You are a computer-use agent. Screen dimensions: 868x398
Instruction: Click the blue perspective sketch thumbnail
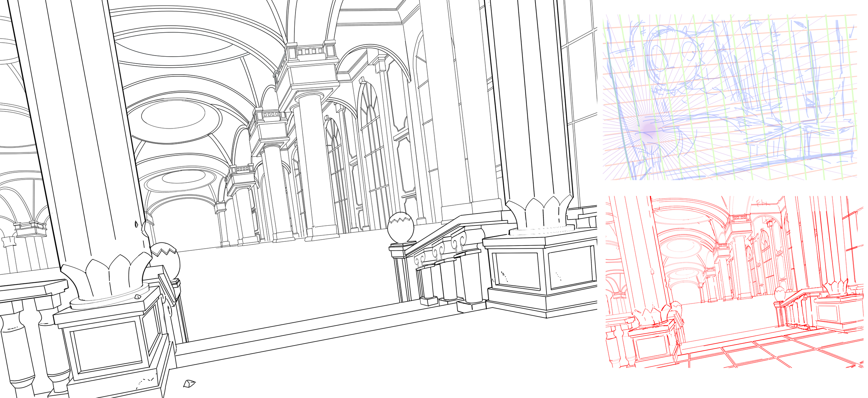731,97
